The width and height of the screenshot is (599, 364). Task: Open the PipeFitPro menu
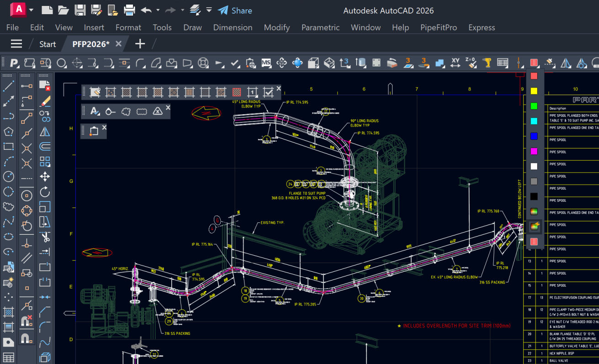(x=438, y=27)
